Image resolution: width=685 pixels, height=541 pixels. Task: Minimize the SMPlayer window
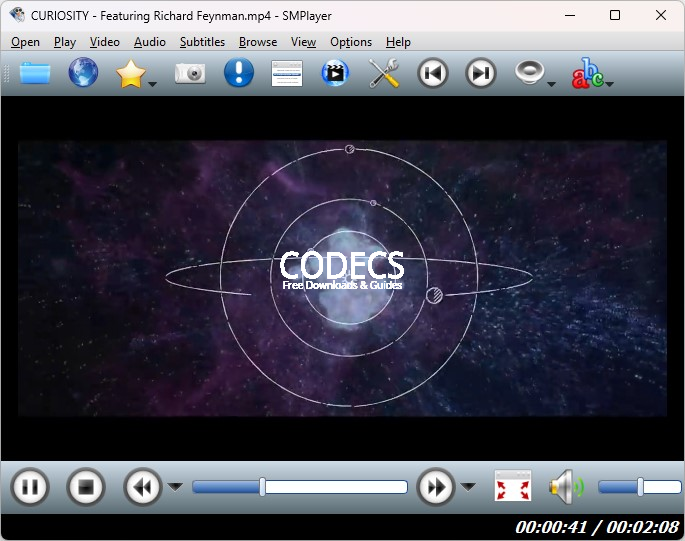pos(570,15)
